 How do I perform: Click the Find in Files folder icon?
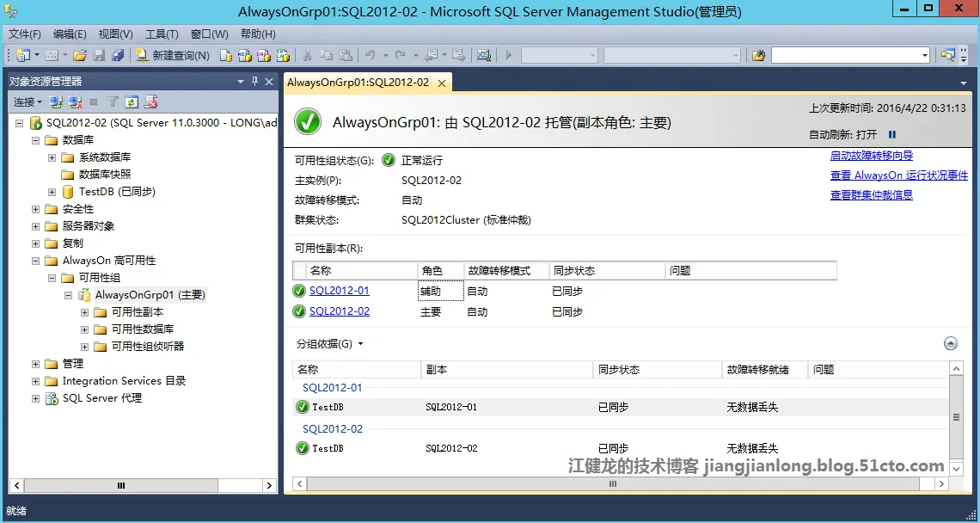click(759, 55)
